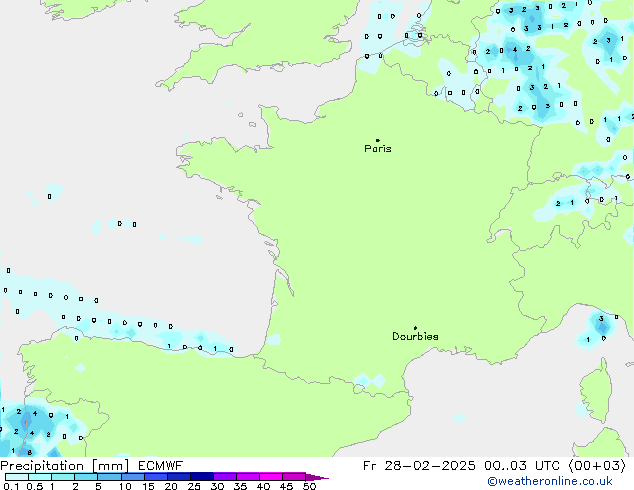The image size is (634, 490).
Task: Click the '35' legend scale value
Action: [x=240, y=486]
